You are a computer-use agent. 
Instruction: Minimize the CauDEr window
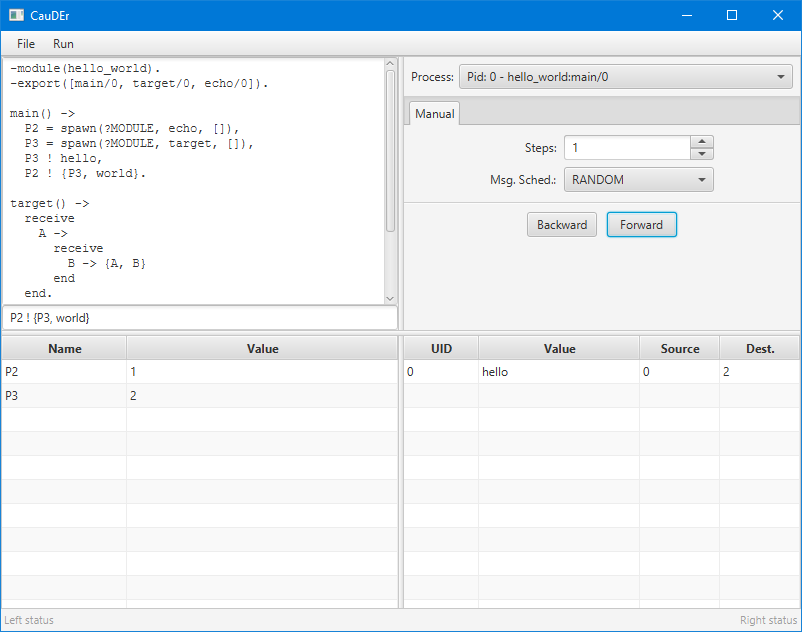click(x=687, y=15)
